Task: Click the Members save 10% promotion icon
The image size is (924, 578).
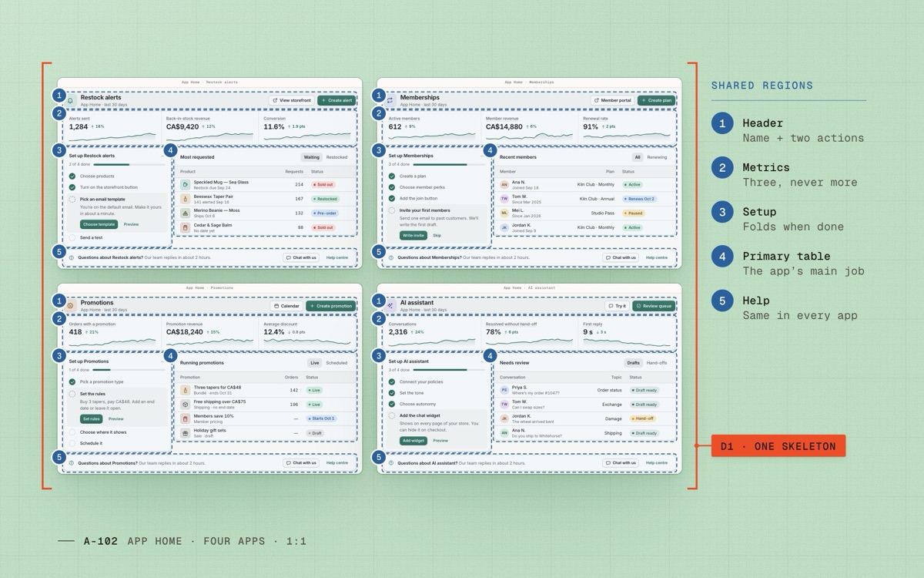Action: (186, 418)
